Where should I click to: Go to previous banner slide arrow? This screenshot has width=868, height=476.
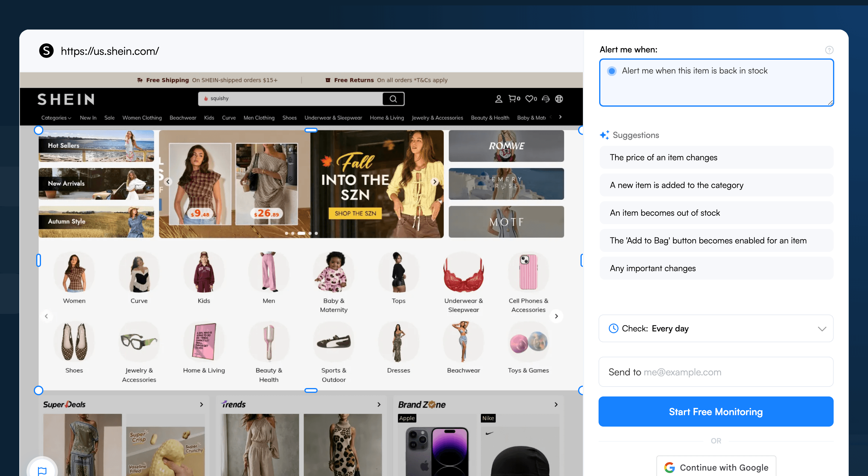point(168,182)
